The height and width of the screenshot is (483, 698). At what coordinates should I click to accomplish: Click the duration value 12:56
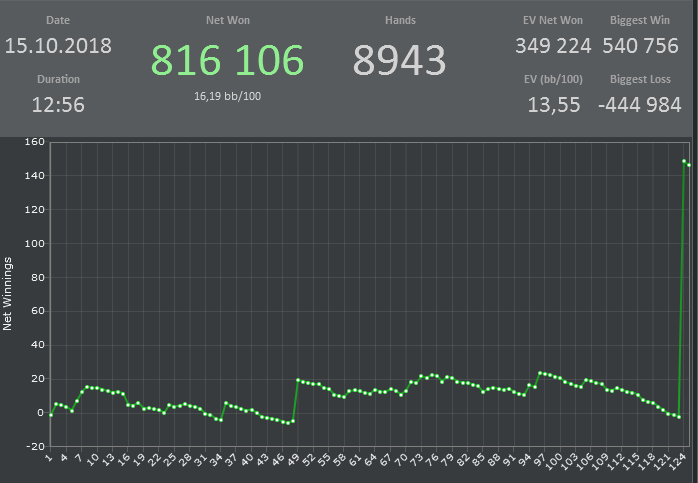[58, 105]
